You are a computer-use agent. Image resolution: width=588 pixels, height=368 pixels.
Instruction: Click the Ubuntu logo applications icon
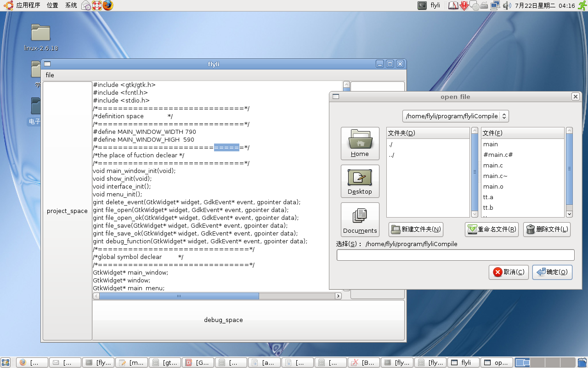pyautogui.click(x=8, y=6)
